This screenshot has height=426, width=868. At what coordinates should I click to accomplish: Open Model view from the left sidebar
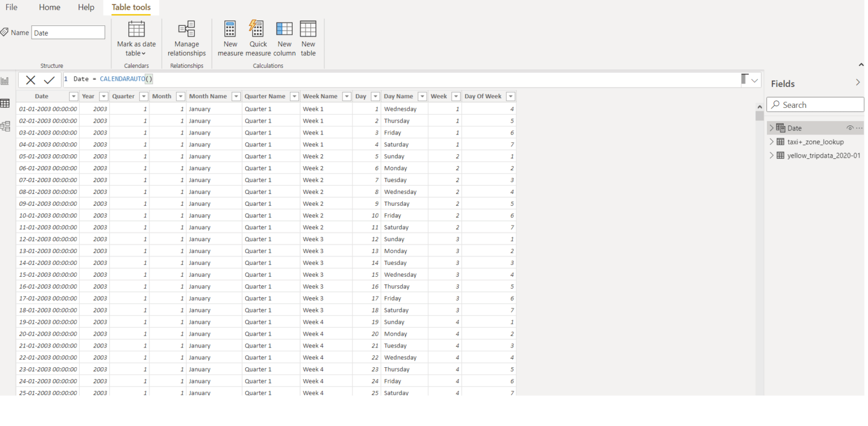(5, 126)
